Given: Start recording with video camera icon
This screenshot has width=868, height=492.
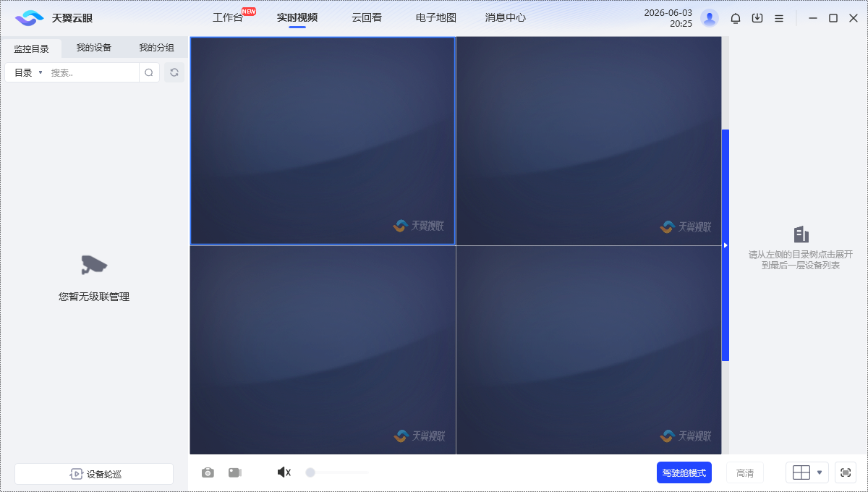Looking at the screenshot, I should (234, 472).
